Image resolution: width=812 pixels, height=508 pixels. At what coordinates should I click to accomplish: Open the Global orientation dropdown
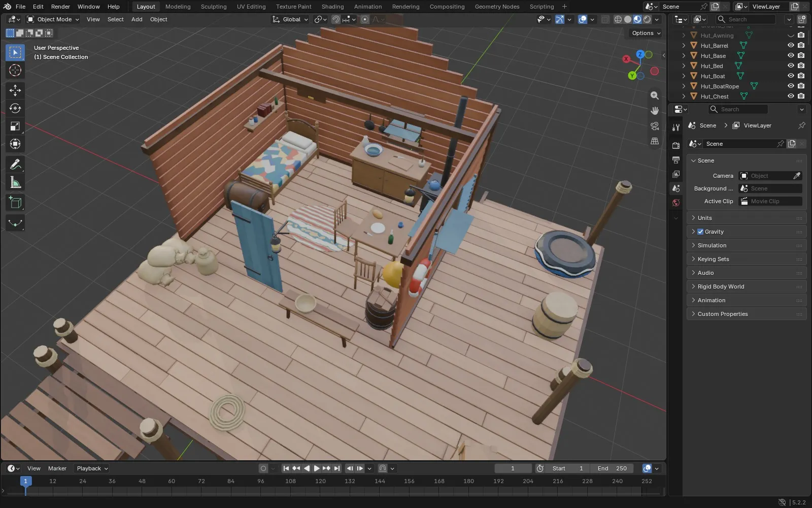[x=290, y=19]
